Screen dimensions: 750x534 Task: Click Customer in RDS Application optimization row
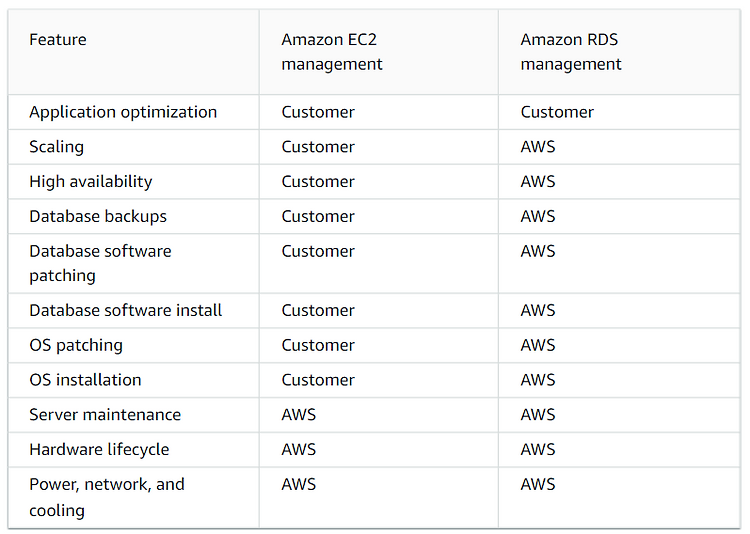[x=557, y=112]
